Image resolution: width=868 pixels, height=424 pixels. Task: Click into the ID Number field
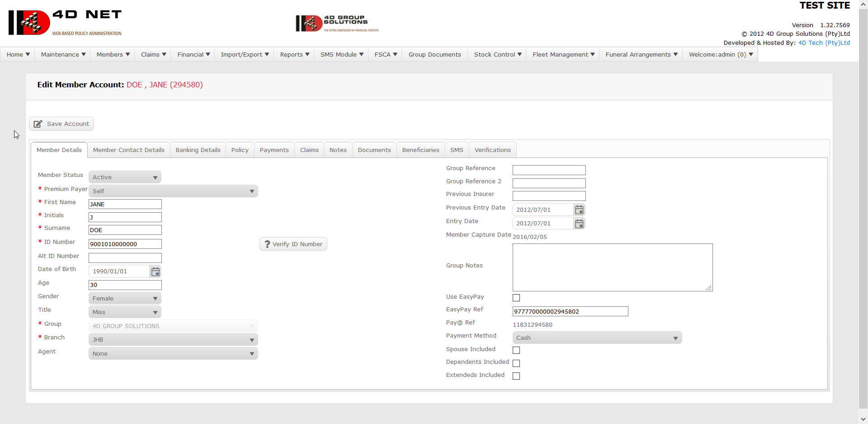[x=125, y=244]
